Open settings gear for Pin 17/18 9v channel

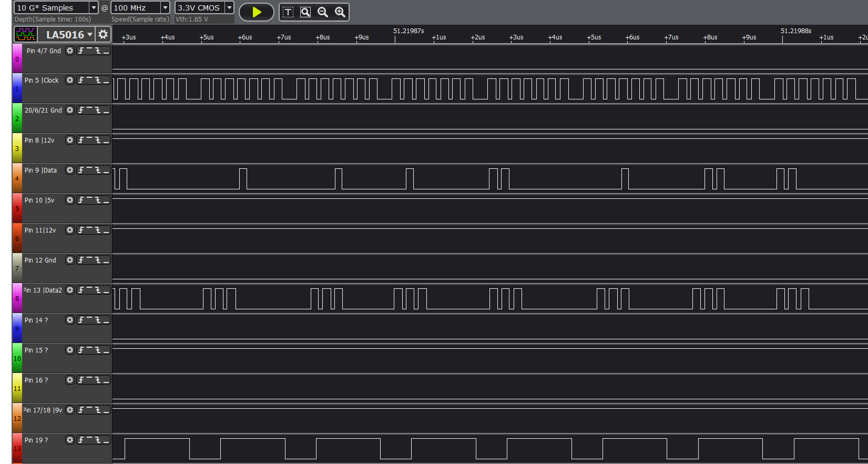[70, 410]
